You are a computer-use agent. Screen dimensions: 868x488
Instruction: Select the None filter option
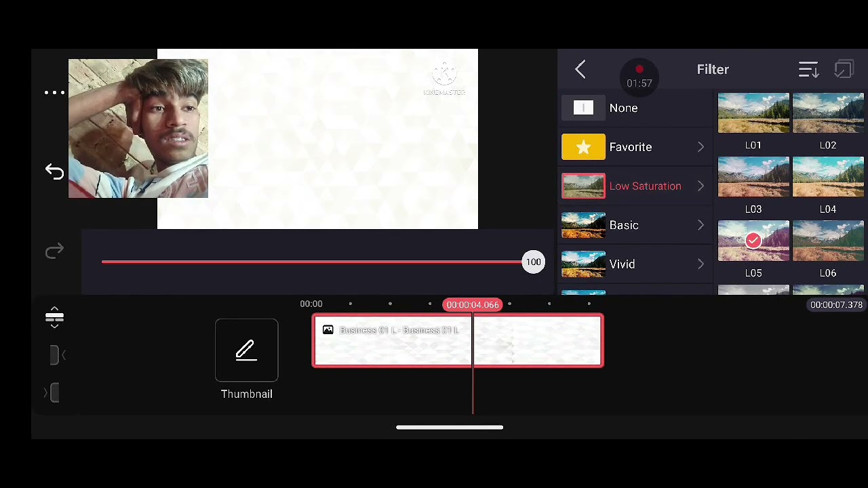(x=636, y=108)
